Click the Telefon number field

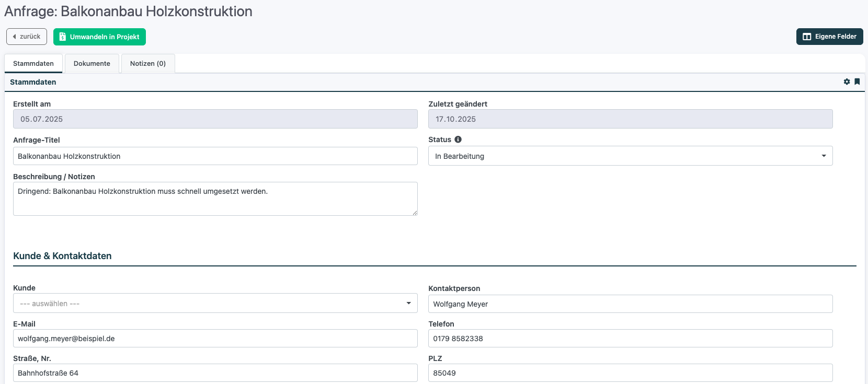pyautogui.click(x=630, y=339)
